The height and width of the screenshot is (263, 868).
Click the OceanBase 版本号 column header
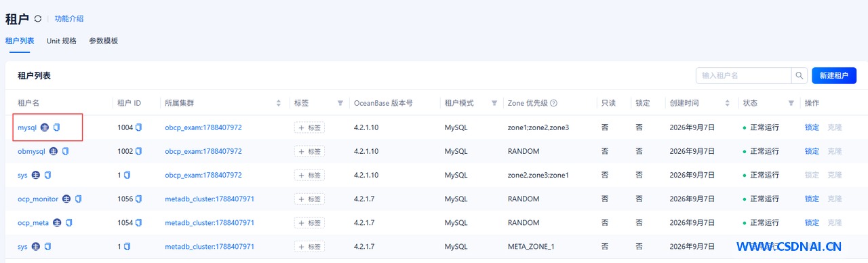[383, 103]
